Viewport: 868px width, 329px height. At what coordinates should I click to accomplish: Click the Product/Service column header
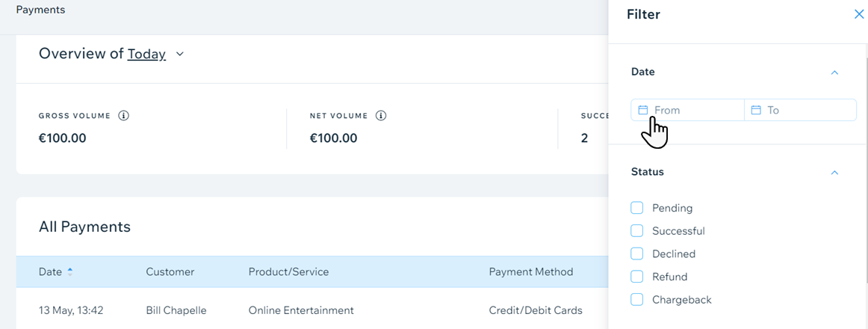pos(288,272)
